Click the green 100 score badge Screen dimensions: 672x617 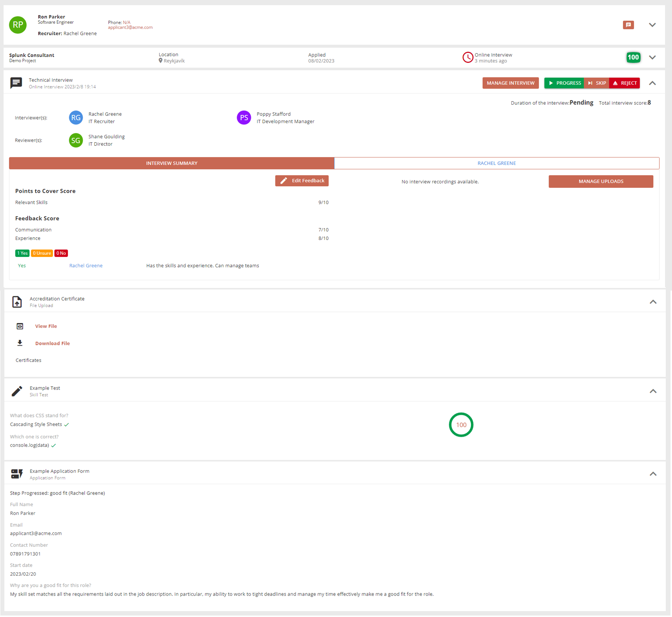633,57
